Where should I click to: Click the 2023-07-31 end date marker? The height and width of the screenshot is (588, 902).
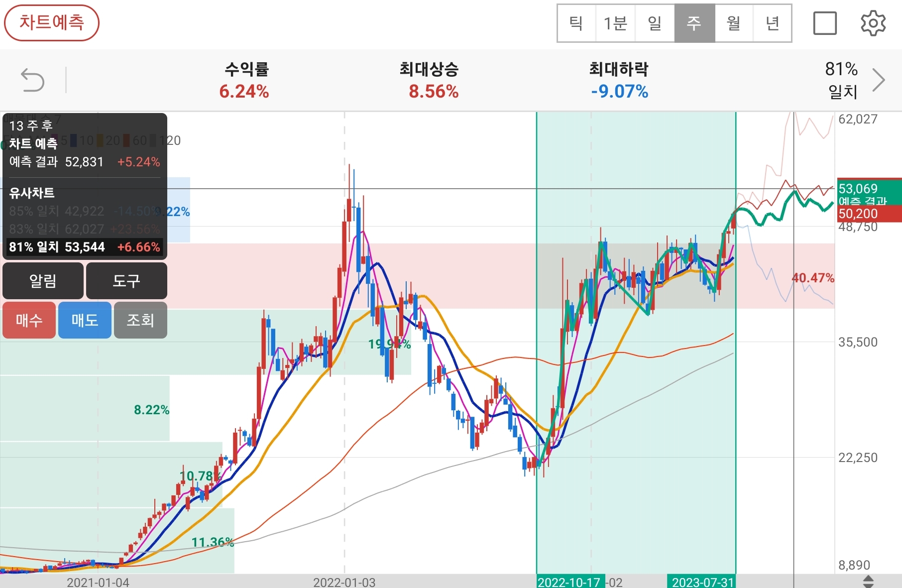(x=702, y=582)
